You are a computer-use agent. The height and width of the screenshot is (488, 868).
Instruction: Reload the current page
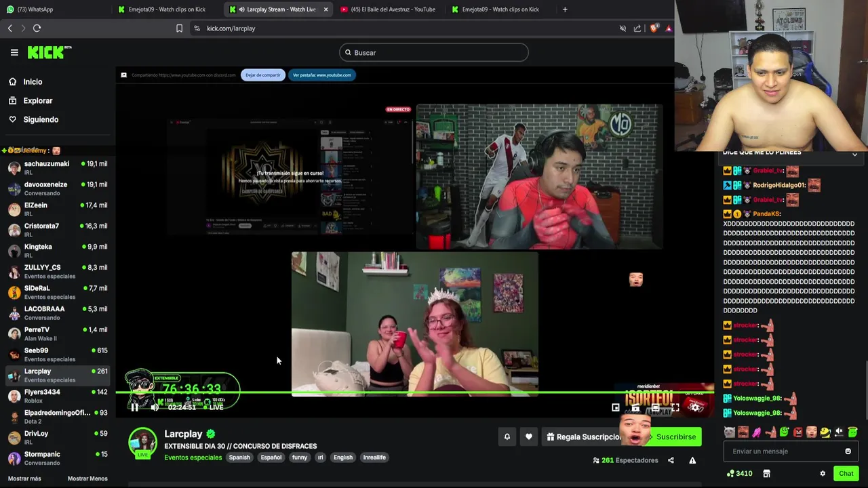[37, 28]
